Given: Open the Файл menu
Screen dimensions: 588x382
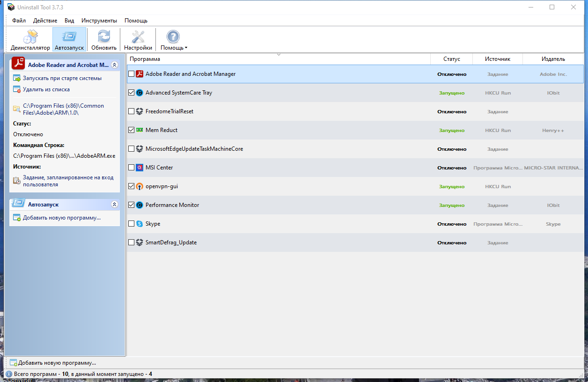Looking at the screenshot, I should pyautogui.click(x=19, y=21).
